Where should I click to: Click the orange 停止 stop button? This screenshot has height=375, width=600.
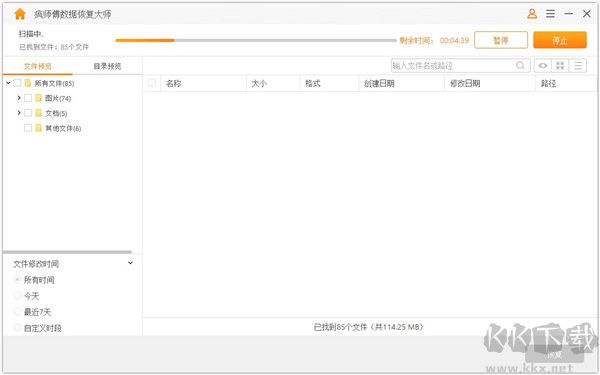(560, 40)
